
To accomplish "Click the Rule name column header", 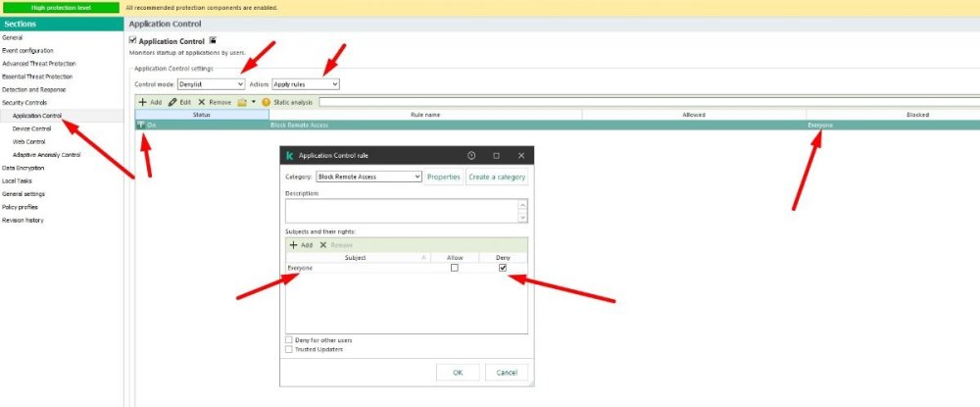I will coord(425,115).
